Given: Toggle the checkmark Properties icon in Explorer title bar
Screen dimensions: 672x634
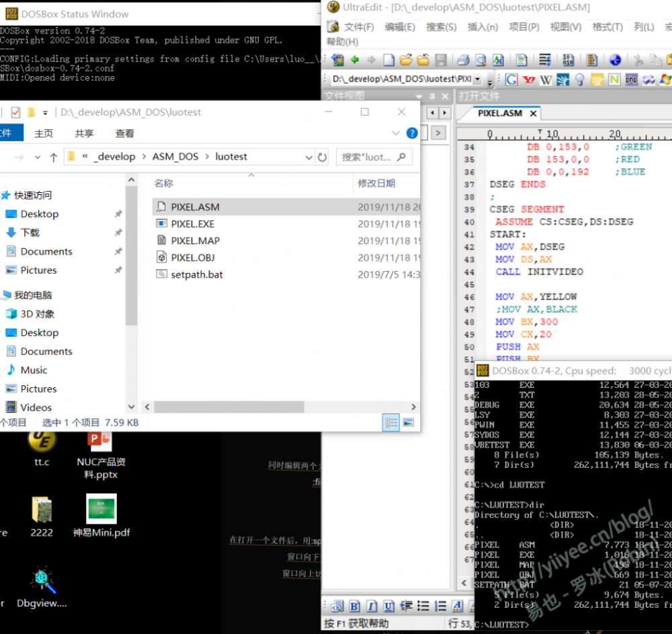Looking at the screenshot, I should tap(15, 112).
